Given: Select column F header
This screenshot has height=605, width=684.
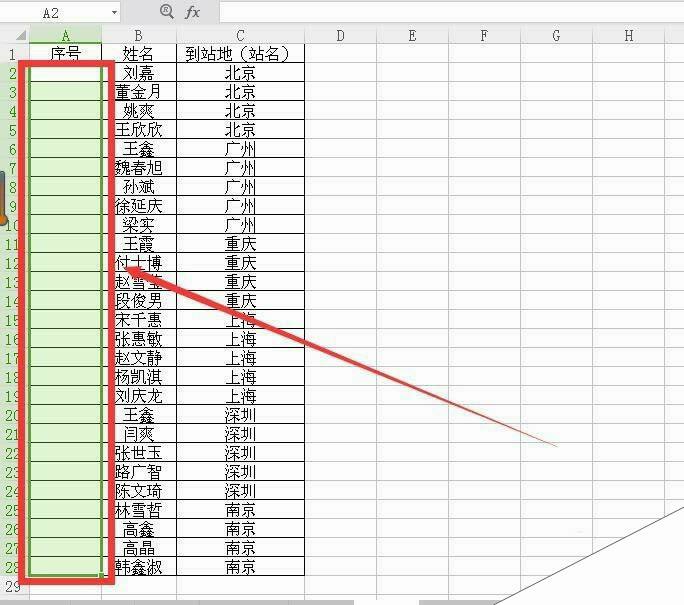Looking at the screenshot, I should click(484, 35).
